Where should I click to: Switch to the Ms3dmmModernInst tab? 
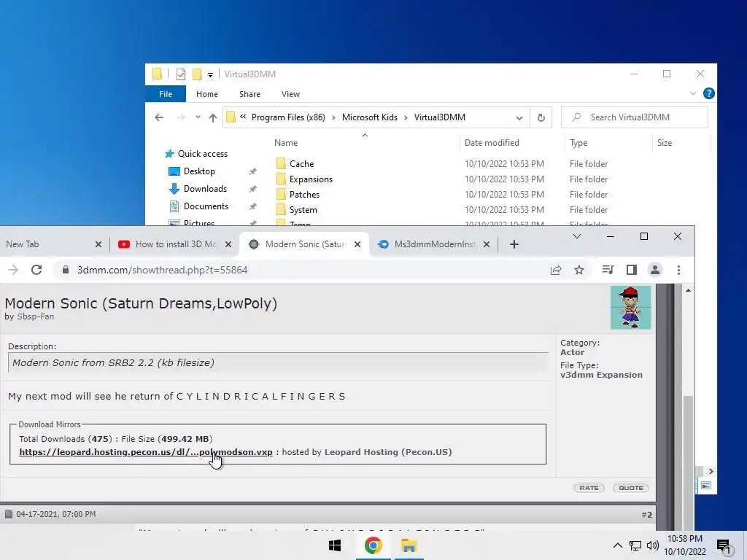pyautogui.click(x=435, y=244)
